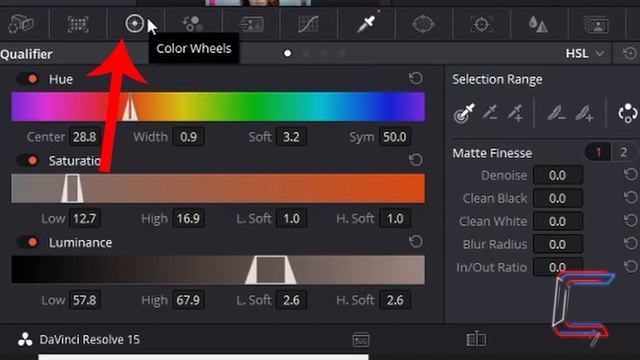The image size is (640, 360).
Task: Reset the Clean White value
Action: (631, 221)
